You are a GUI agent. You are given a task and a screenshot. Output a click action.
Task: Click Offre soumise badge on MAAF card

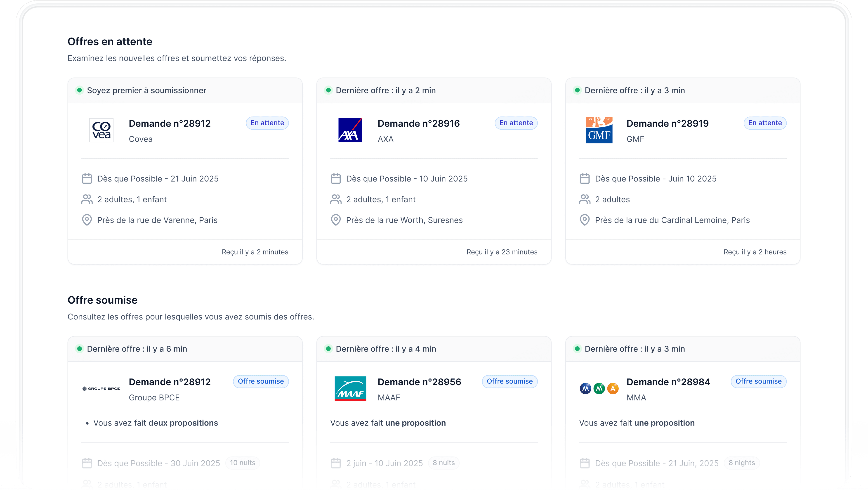pos(510,381)
